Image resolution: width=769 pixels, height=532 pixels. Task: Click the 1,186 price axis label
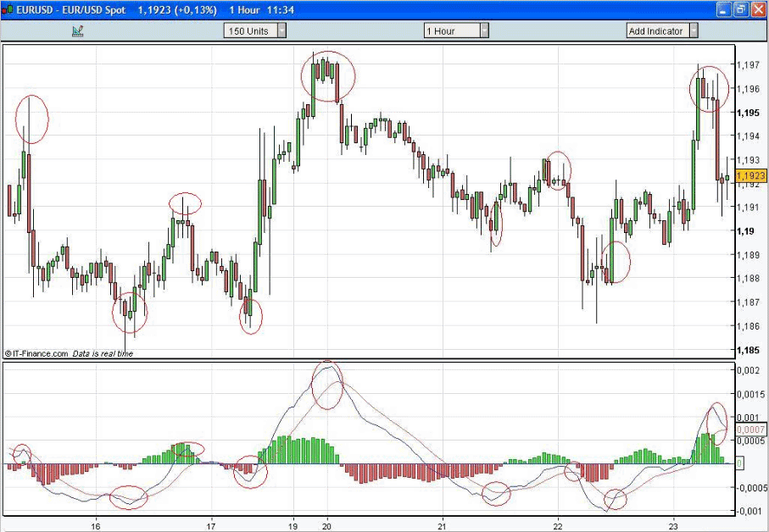click(x=748, y=326)
